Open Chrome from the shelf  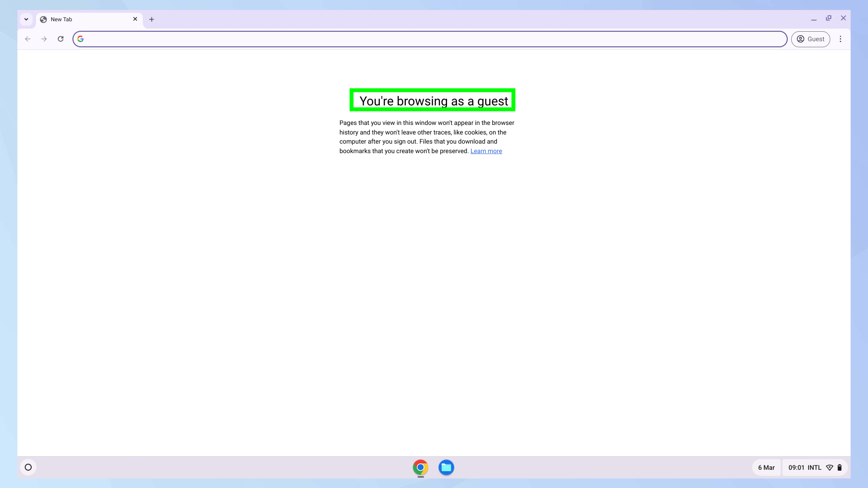click(420, 467)
